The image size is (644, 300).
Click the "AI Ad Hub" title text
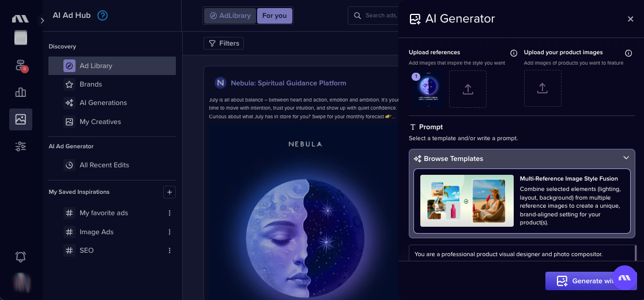point(71,16)
